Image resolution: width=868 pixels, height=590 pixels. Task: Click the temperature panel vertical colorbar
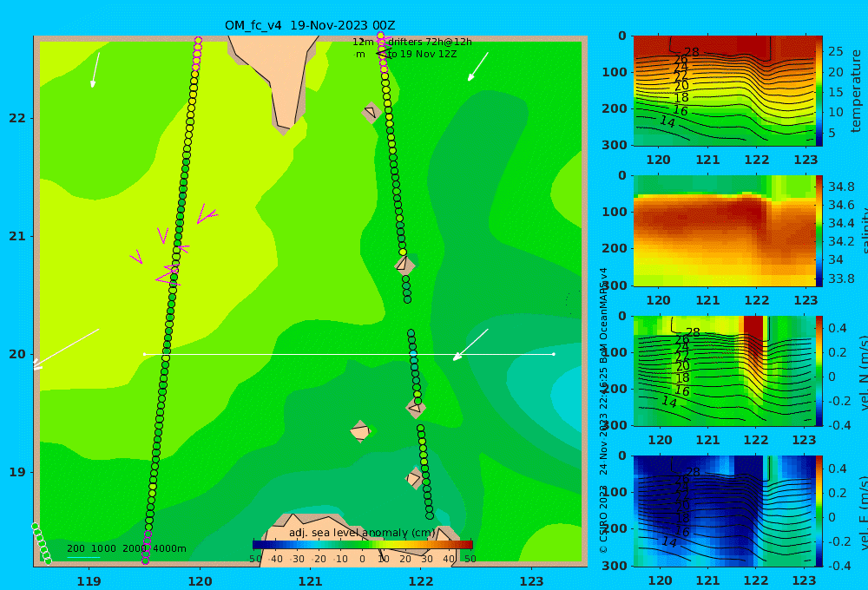point(819,91)
